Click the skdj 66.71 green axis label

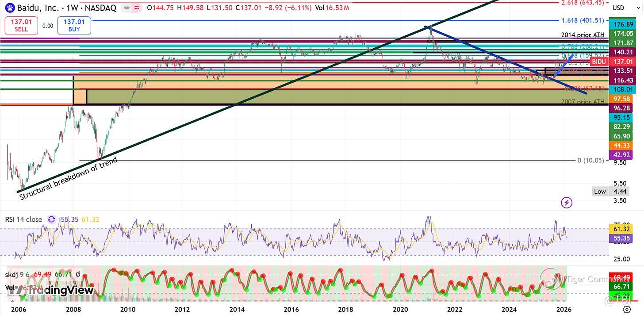[622, 287]
